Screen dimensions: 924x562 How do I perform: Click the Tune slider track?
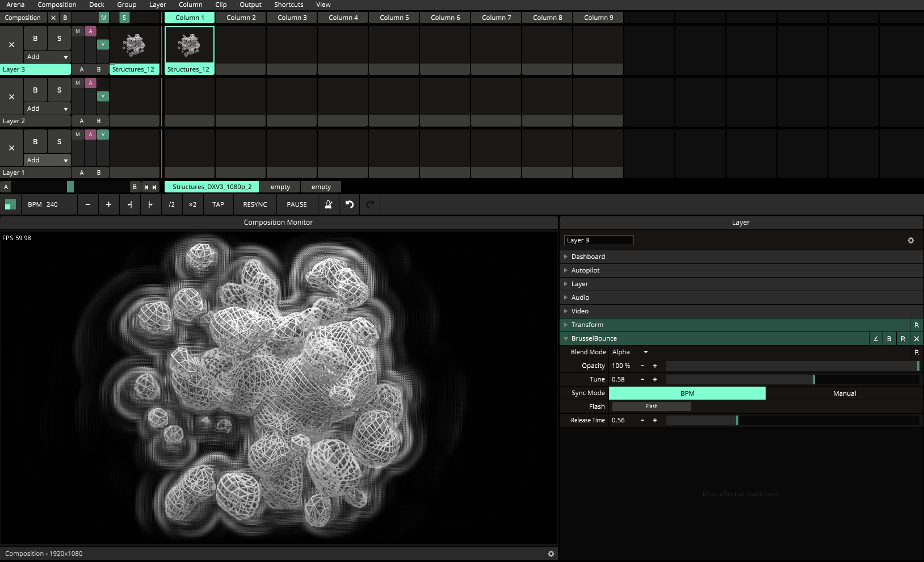click(792, 379)
